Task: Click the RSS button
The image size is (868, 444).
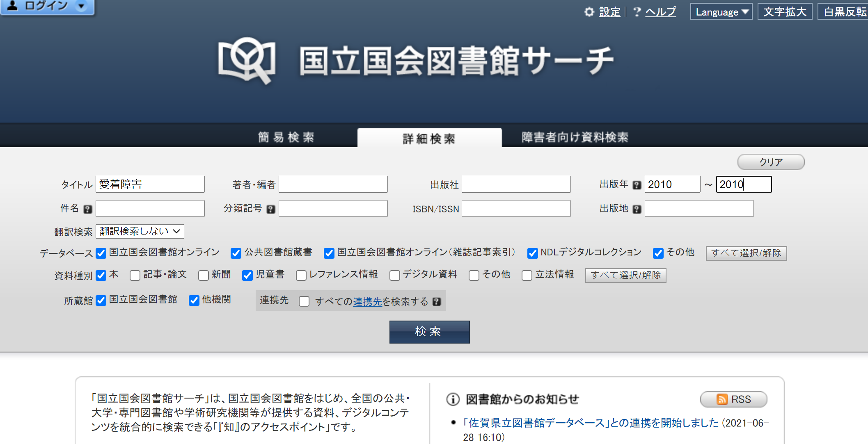Action: coord(733,399)
